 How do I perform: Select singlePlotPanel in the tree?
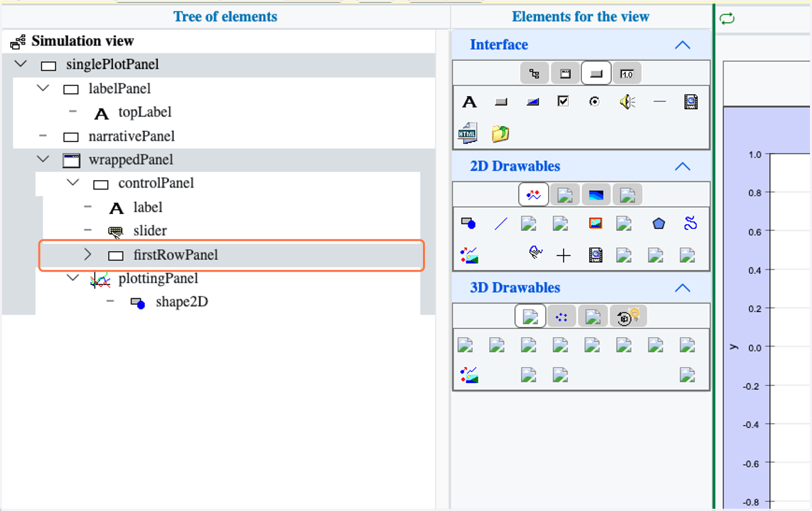pyautogui.click(x=113, y=65)
